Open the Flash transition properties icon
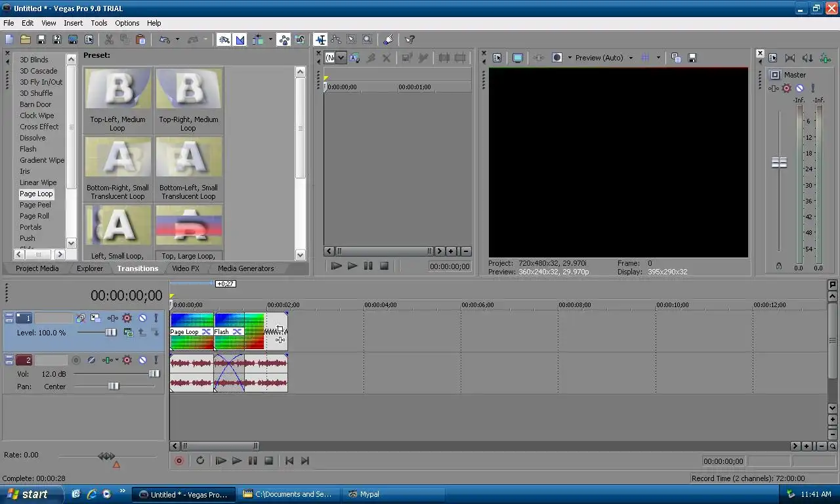840x504 pixels. (237, 332)
